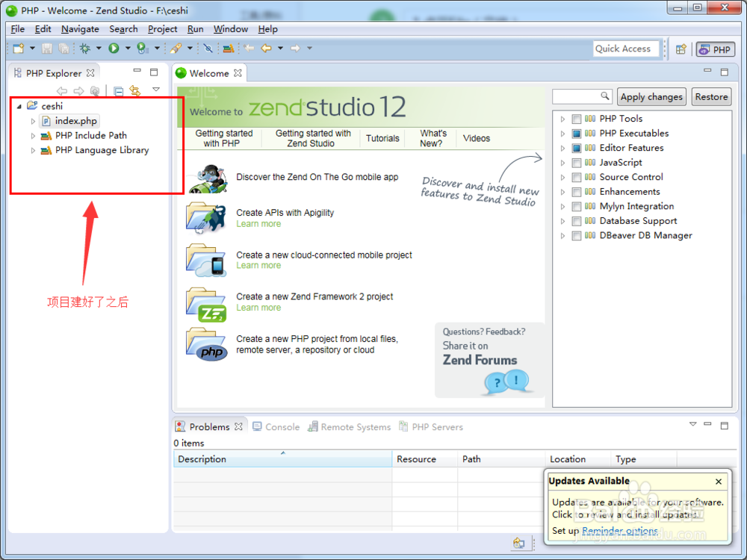Collapse all in PHP Explorer
Screen dimensions: 747x560
pos(119,90)
